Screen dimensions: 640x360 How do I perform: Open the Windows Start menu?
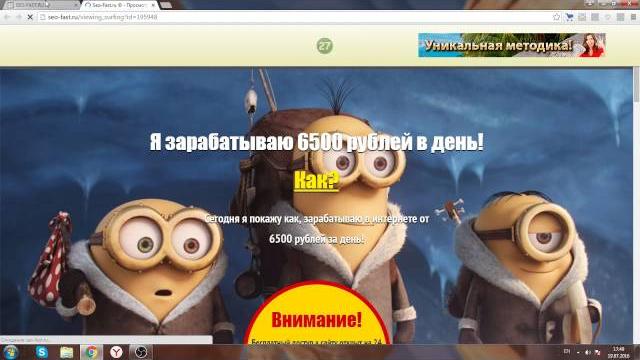(11, 352)
